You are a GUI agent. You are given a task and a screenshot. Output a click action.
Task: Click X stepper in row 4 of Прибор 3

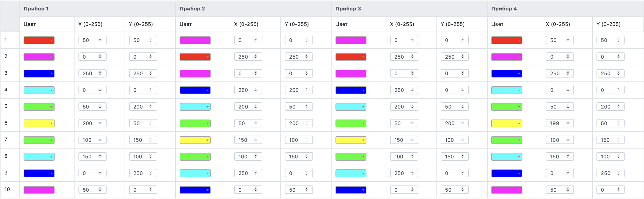tap(412, 90)
